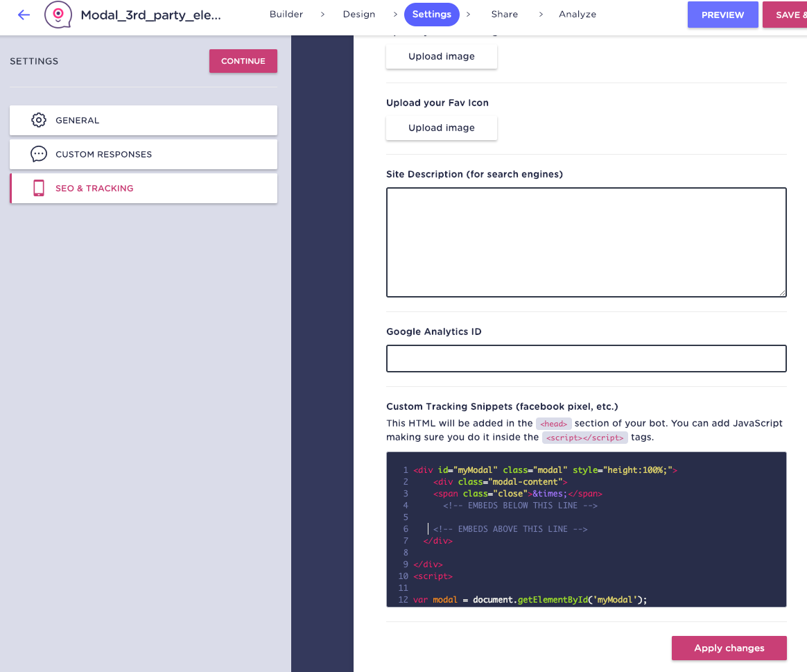The image size is (807, 672).
Task: Click the Preview button
Action: (722, 15)
